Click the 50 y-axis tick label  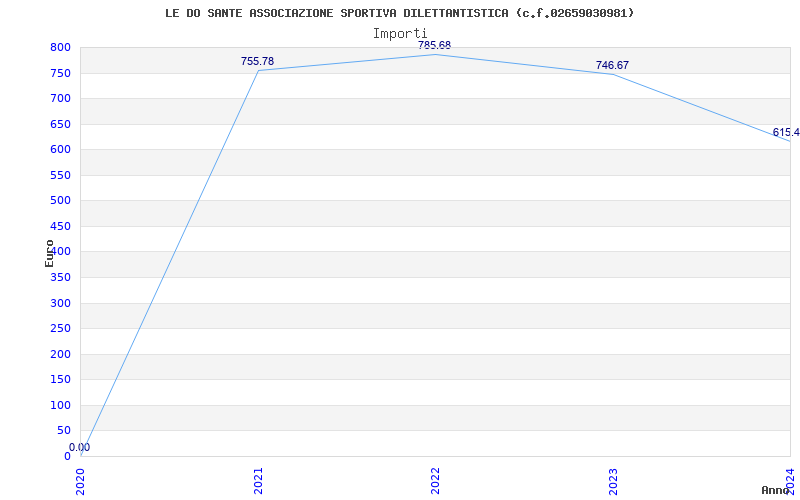(64, 431)
